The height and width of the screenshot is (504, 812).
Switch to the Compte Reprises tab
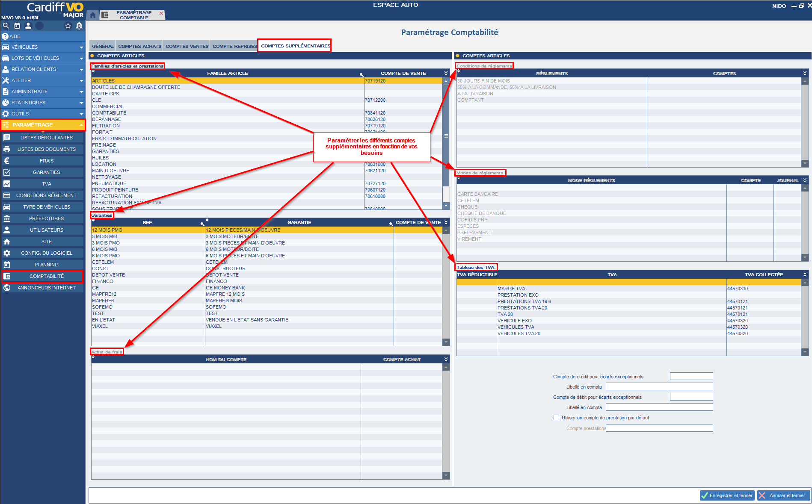(x=234, y=46)
